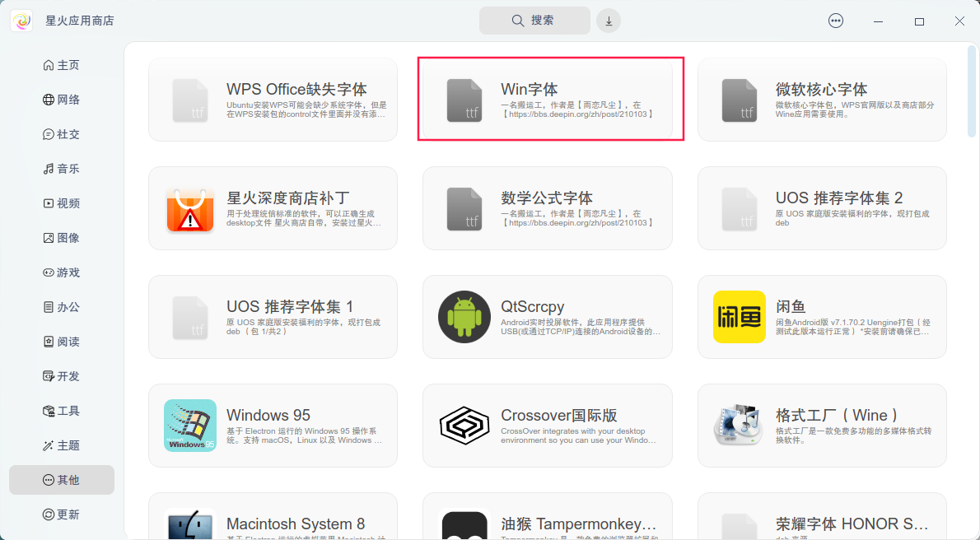Open the 主页 section in sidebar

click(x=67, y=64)
